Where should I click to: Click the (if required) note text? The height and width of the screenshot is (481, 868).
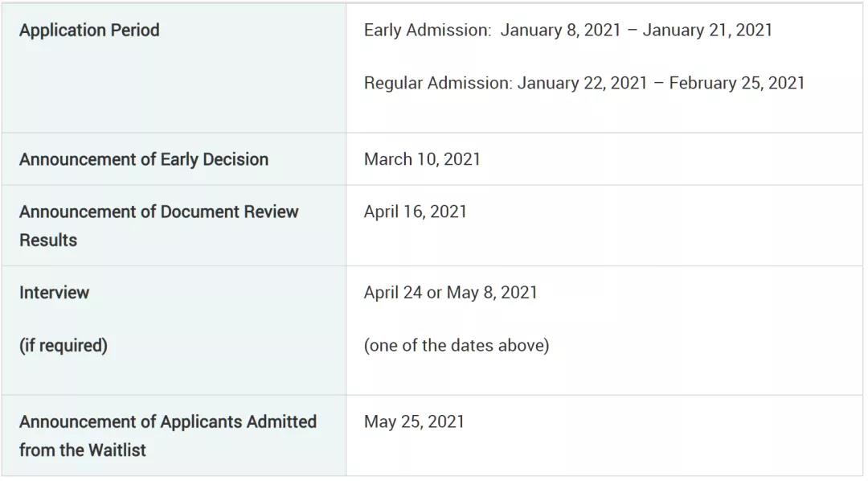63,346
